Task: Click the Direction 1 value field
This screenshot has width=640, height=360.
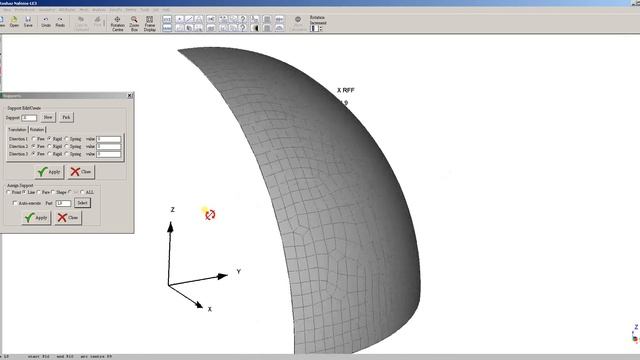Action: [109, 139]
